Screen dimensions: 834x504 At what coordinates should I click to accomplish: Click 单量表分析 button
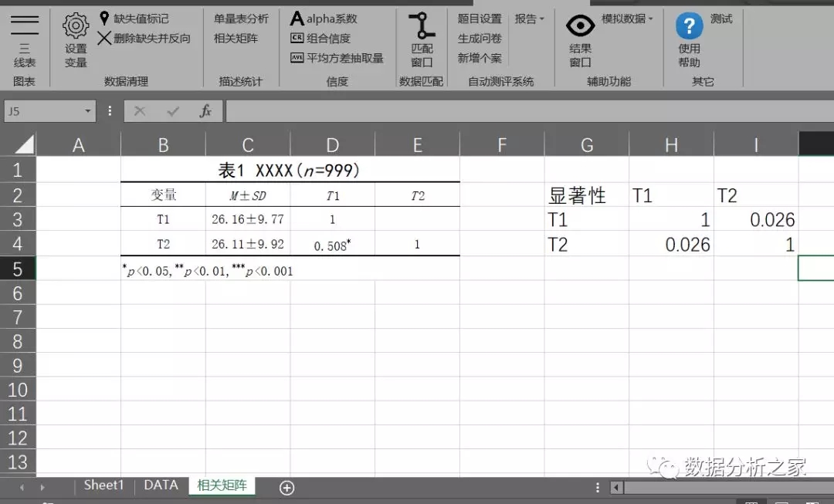(241, 19)
